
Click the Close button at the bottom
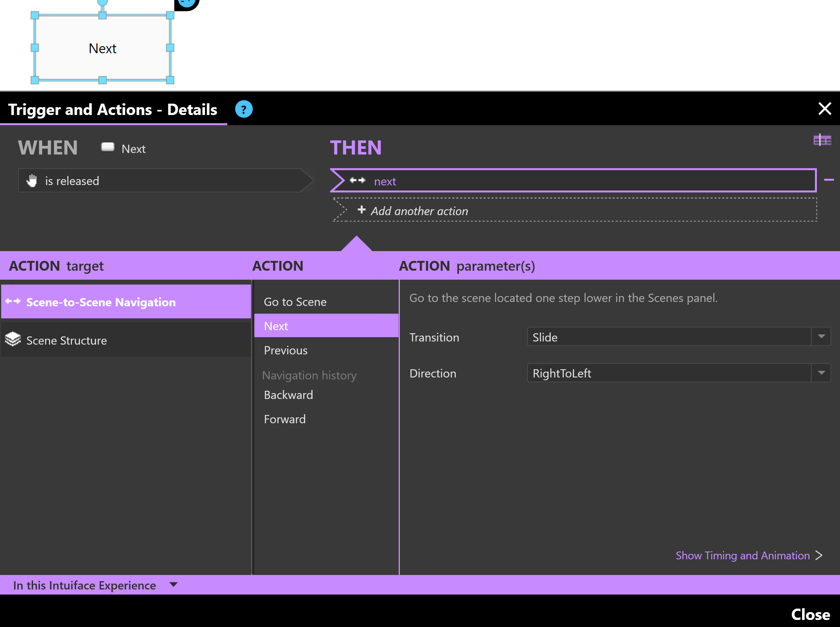coord(810,614)
